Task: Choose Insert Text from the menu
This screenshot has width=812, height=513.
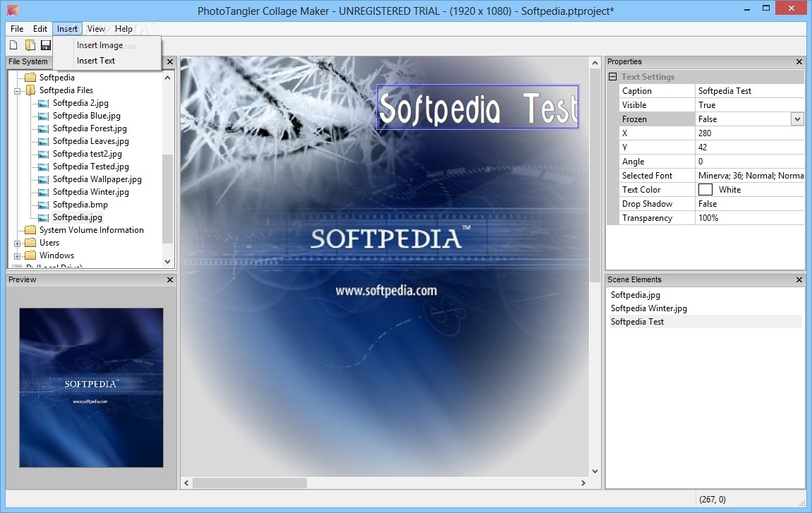Action: coord(107,61)
